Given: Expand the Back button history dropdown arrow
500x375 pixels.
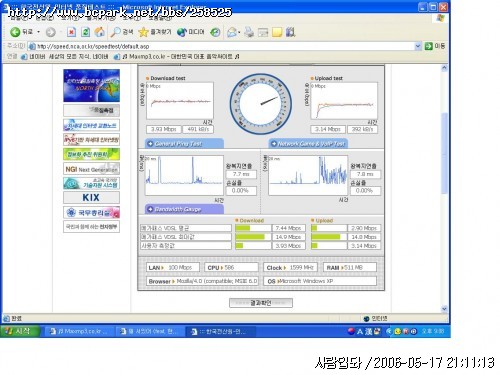Looking at the screenshot, I should (38, 32).
